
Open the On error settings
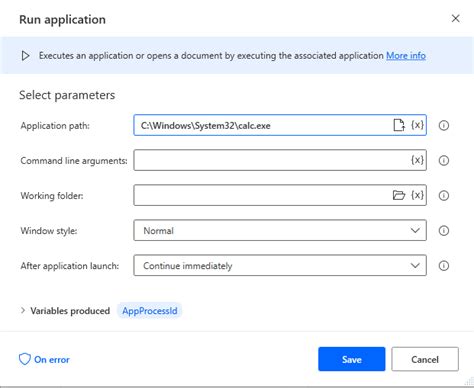[x=44, y=359]
